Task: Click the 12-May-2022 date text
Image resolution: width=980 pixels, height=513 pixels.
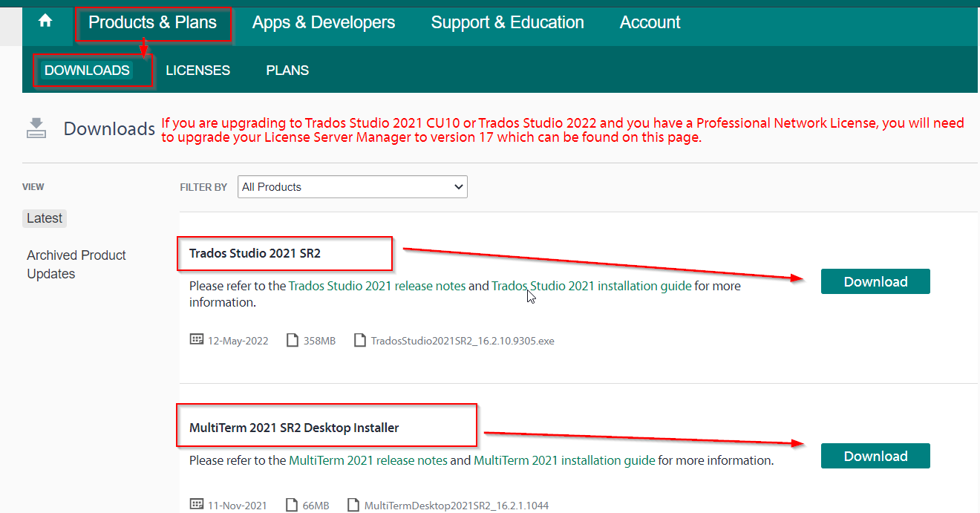Action: [x=238, y=341]
